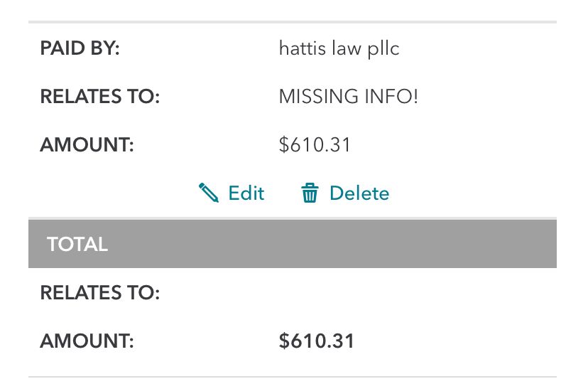588x379 pixels.
Task: Select the "AMOUNT:" label under TOTAL
Action: [87, 341]
